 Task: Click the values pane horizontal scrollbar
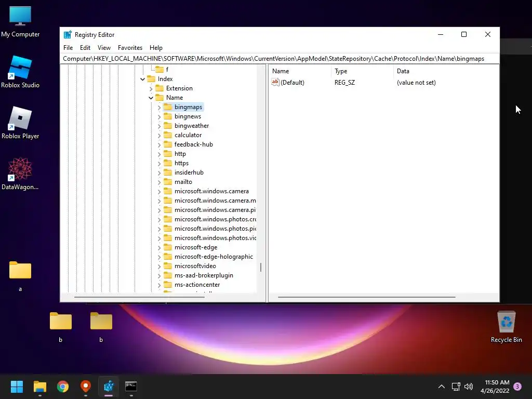coord(366,297)
